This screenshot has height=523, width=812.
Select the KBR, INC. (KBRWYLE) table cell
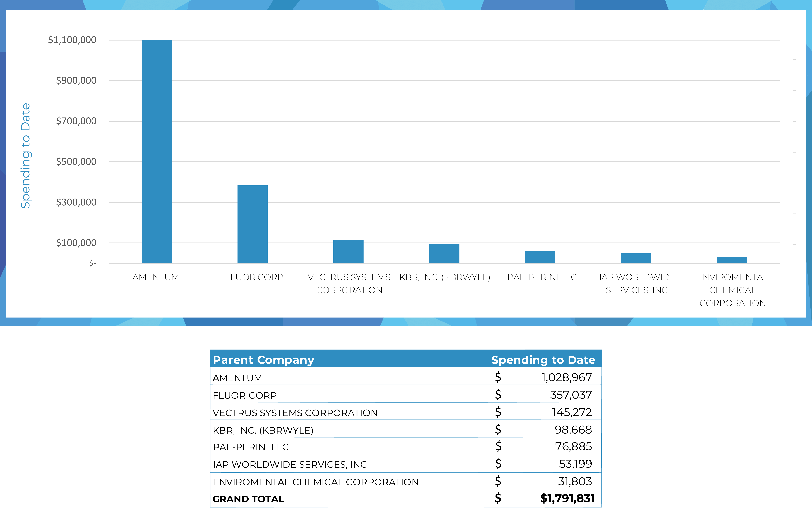(x=345, y=429)
